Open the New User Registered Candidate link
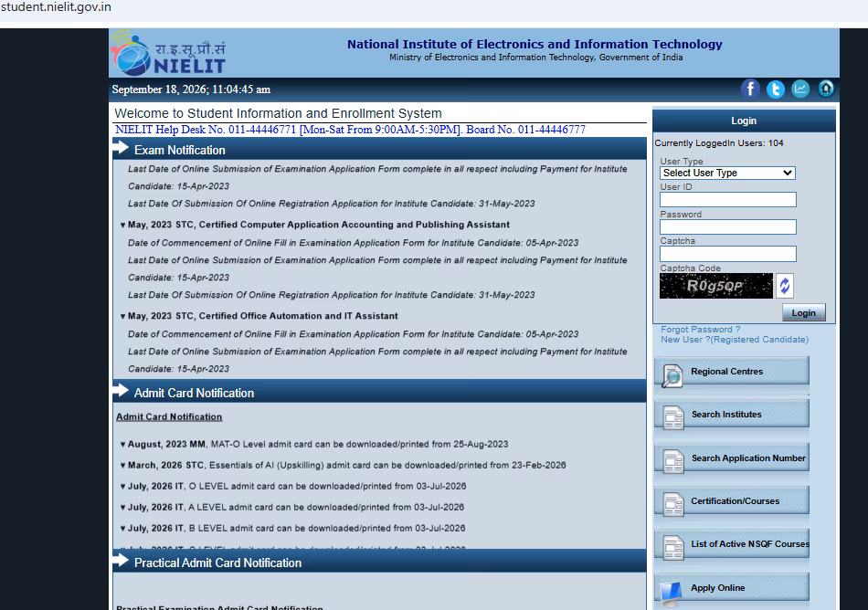 (x=734, y=340)
